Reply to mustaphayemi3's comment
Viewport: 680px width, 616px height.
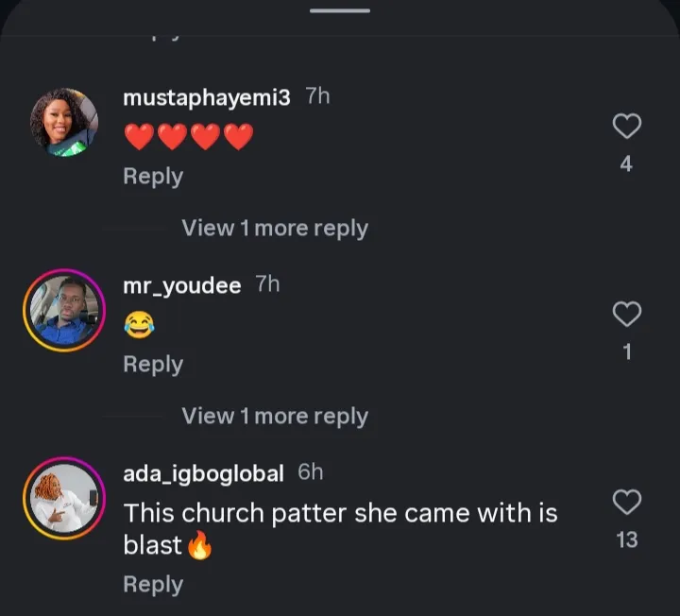coord(153,177)
